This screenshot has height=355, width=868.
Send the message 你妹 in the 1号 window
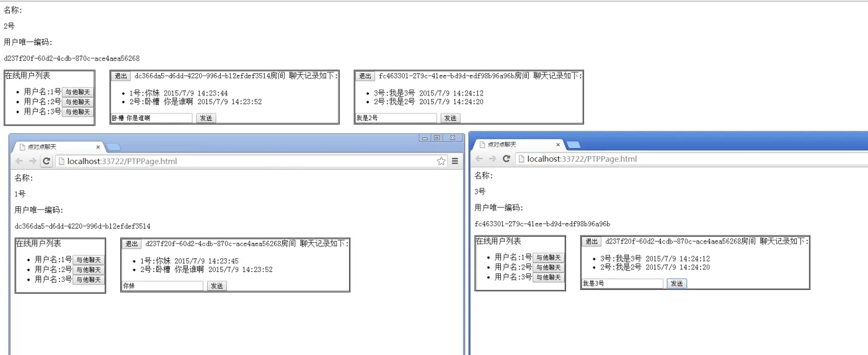217,286
